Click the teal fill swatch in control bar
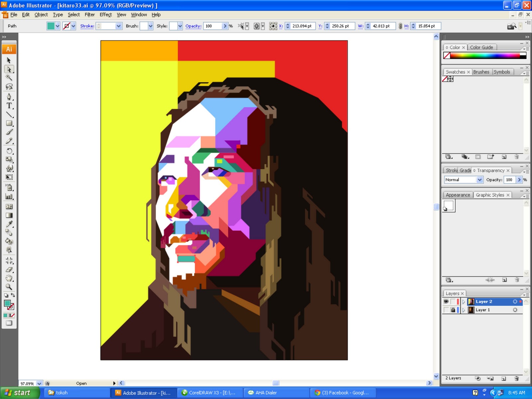This screenshot has height=399, width=532. click(51, 26)
